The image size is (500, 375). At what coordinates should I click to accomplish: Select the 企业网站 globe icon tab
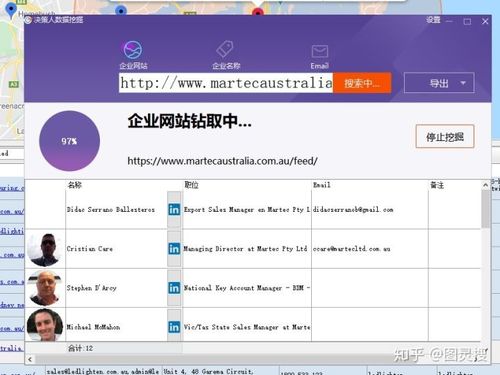pyautogui.click(x=133, y=54)
